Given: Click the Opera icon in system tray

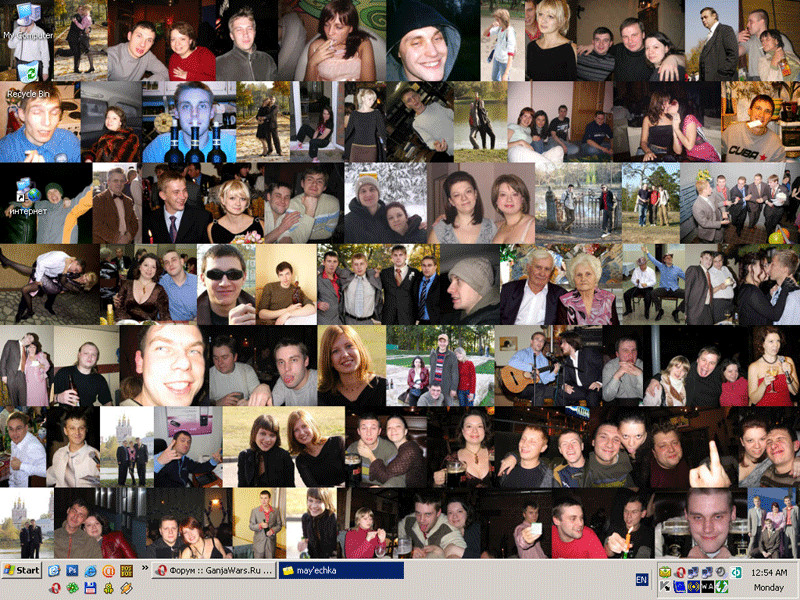Looking at the screenshot, I should coord(681,573).
